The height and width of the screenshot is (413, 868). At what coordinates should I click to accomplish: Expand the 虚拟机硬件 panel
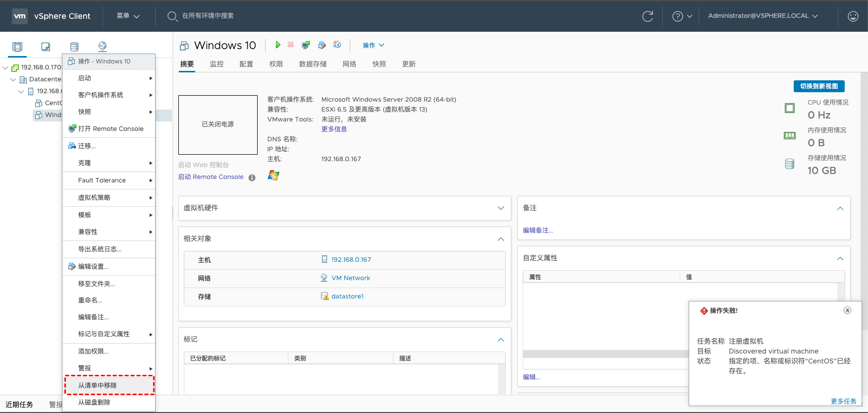500,208
